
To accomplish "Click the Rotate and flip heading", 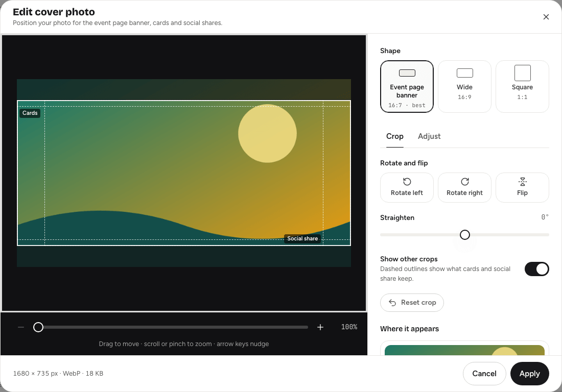I will [404, 163].
